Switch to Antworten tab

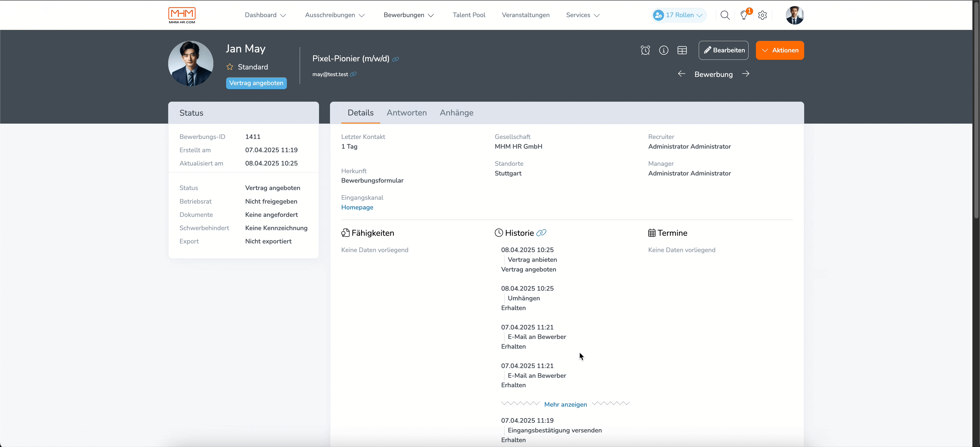point(406,113)
